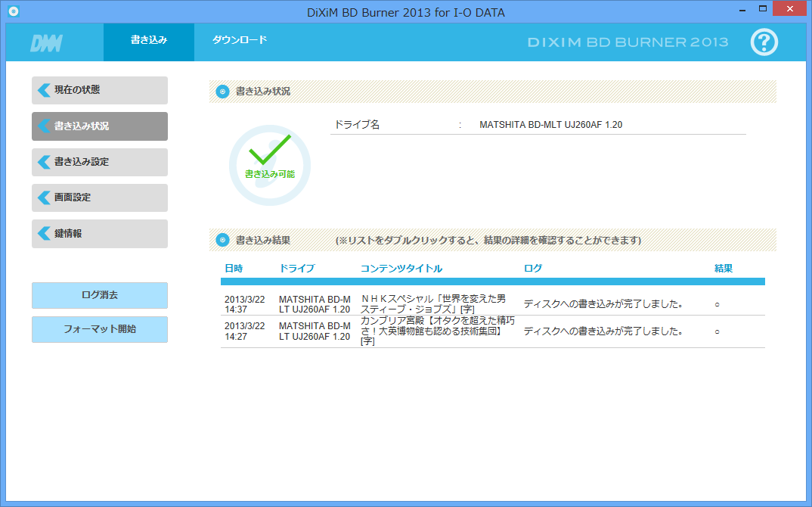Click the result circle in the 14:27 row
The image size is (812, 507).
717,331
